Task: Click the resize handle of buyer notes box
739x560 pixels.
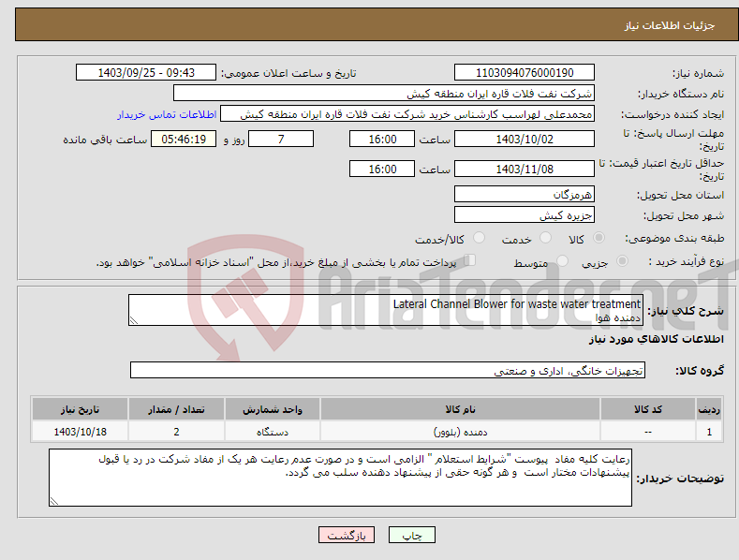Action: point(54,501)
